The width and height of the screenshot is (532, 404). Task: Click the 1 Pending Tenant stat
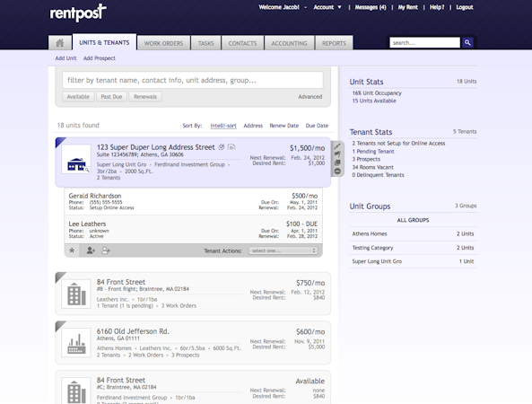pos(373,152)
